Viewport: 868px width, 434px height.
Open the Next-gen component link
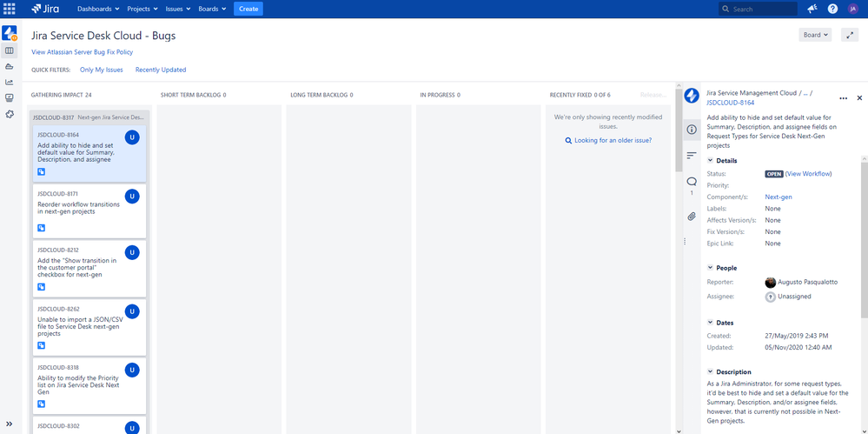click(779, 197)
